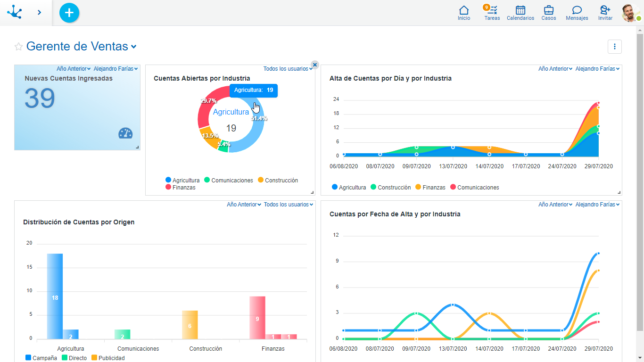Toggle Agricultura legend in Alta de Cuentas chart
The image size is (644, 362).
(349, 188)
